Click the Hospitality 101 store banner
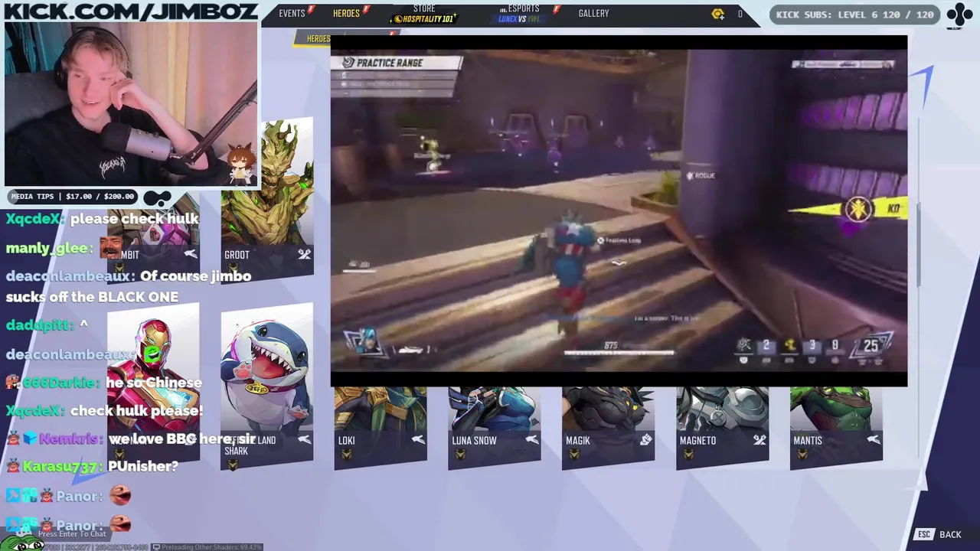Viewport: 980px width, 551px height. tap(424, 19)
